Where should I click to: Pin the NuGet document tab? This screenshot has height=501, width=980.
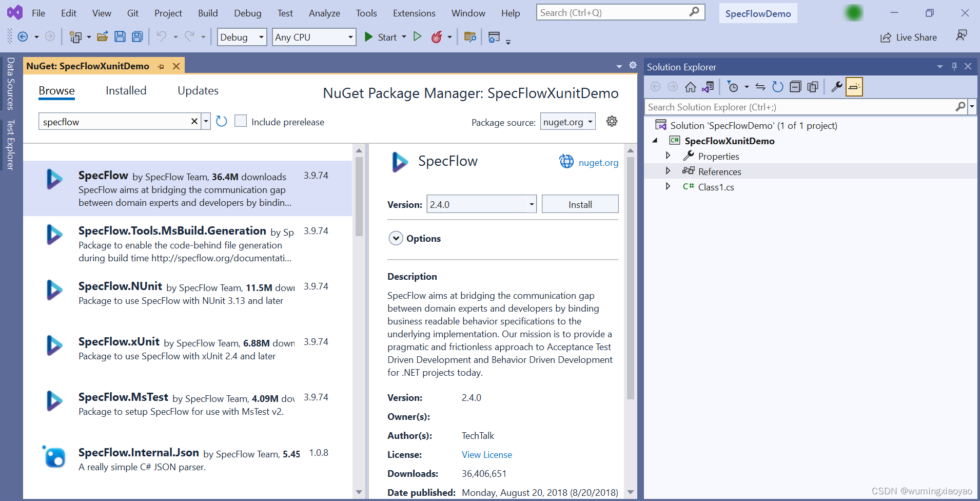(161, 67)
